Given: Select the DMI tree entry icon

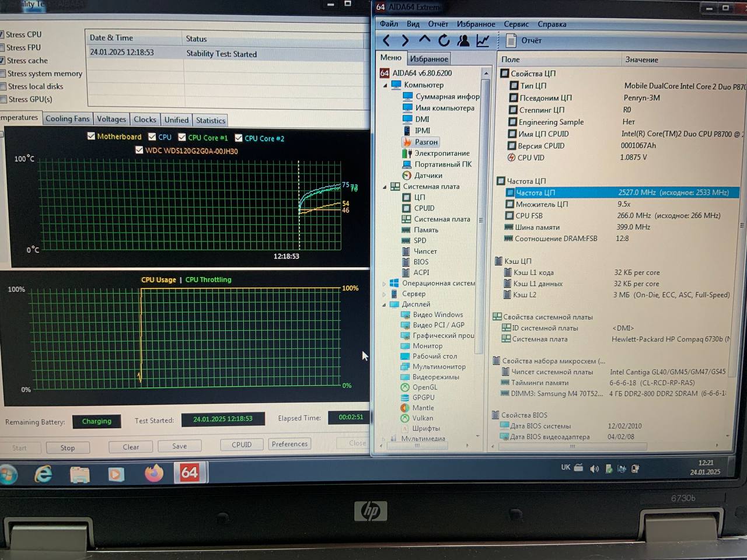Looking at the screenshot, I should coord(407,119).
